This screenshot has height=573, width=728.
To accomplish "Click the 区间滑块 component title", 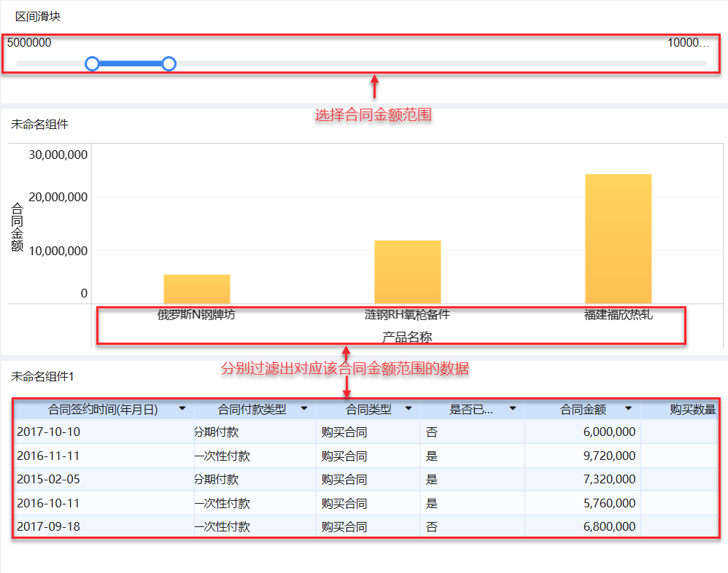I will [38, 17].
